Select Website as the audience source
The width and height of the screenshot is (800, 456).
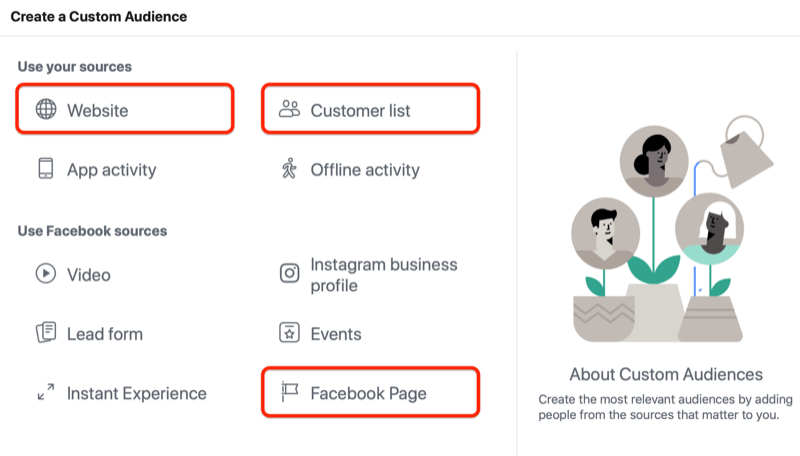[98, 110]
